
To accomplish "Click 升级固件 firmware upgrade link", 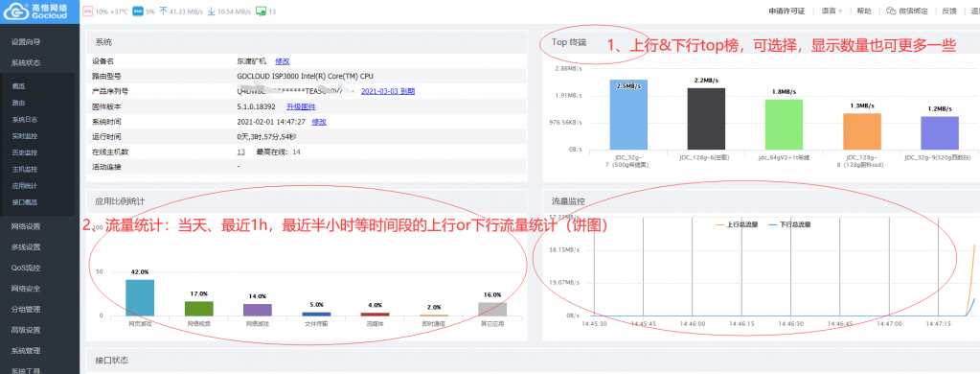I will click(x=301, y=106).
